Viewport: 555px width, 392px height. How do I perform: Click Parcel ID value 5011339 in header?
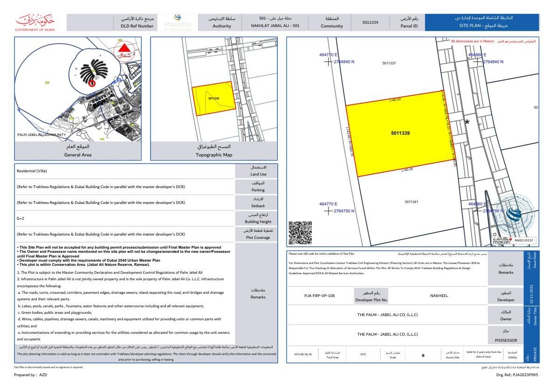pyautogui.click(x=370, y=22)
